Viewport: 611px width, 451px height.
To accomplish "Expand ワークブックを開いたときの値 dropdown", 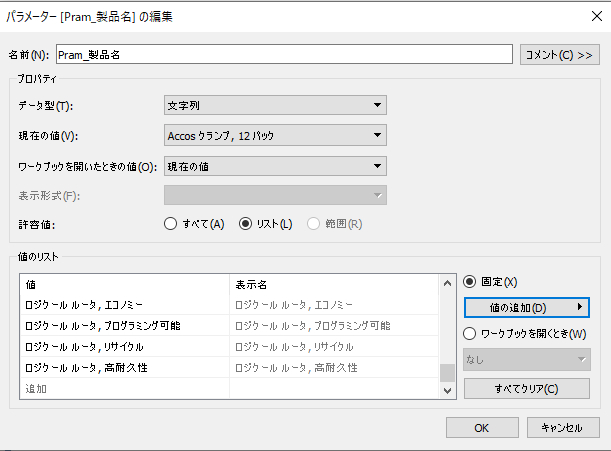I will tap(275, 166).
